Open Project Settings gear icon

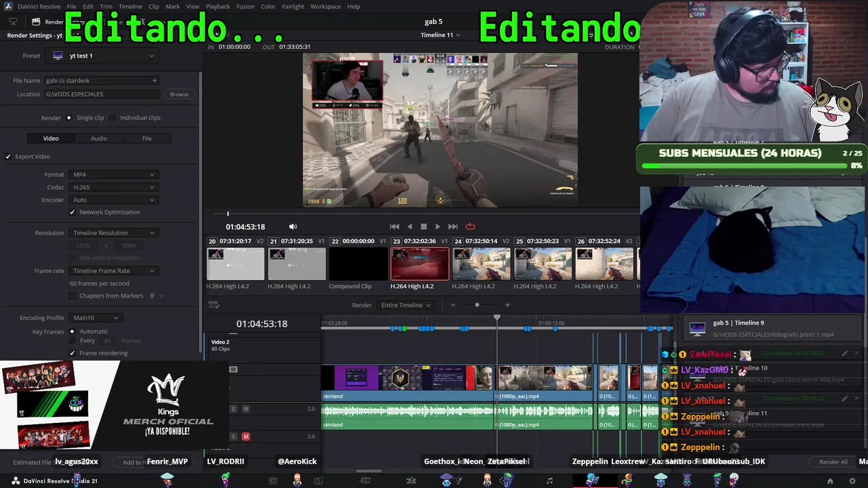852,481
